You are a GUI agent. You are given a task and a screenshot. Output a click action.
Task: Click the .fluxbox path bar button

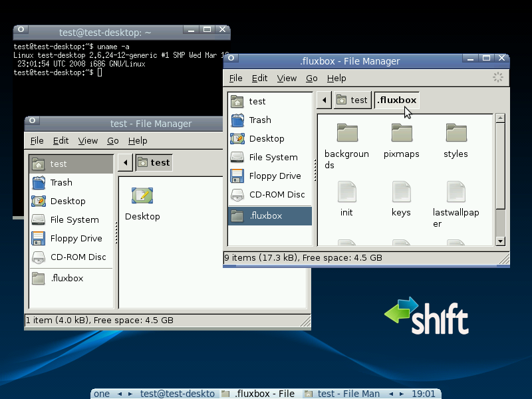397,100
